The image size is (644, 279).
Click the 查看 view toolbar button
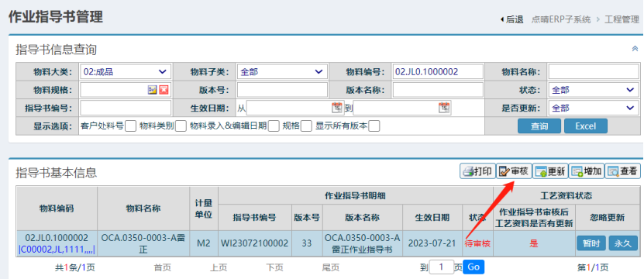pyautogui.click(x=622, y=171)
